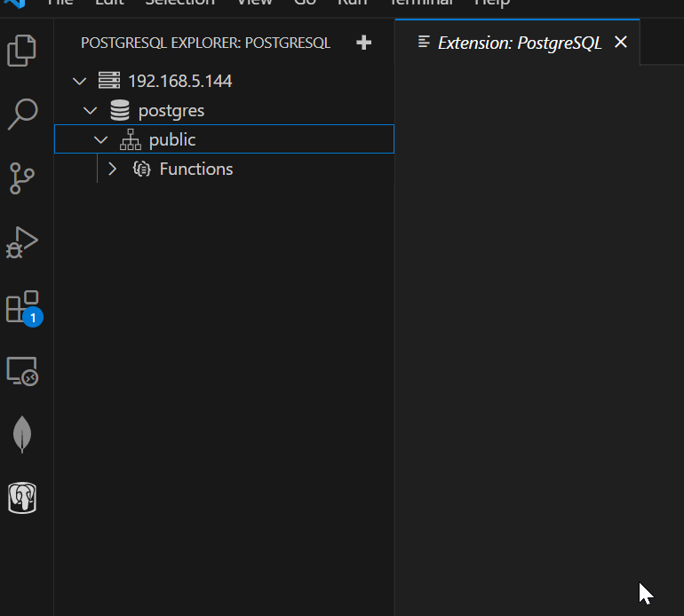Select the postgres database label
The image size is (684, 616).
point(171,111)
